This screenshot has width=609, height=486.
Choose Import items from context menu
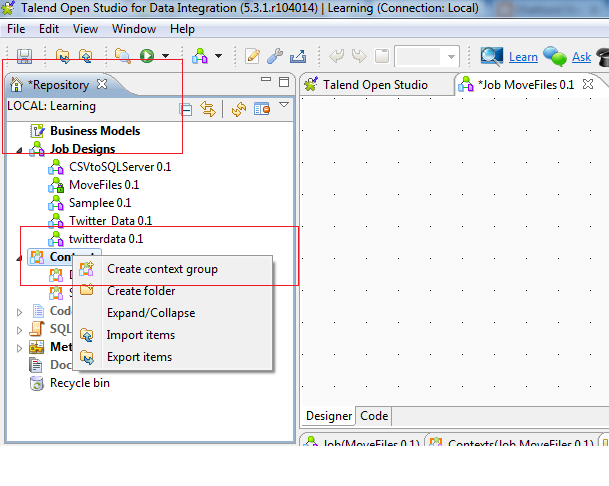(x=173, y=335)
